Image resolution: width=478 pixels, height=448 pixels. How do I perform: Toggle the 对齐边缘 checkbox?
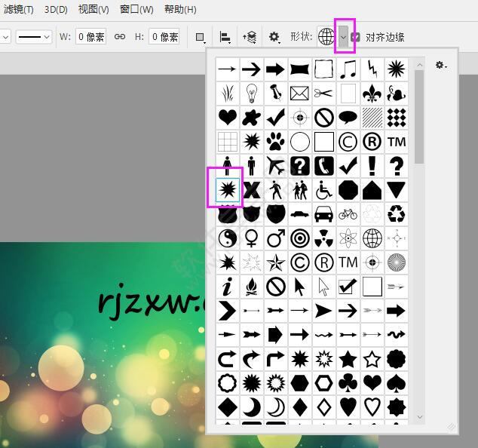(357, 37)
